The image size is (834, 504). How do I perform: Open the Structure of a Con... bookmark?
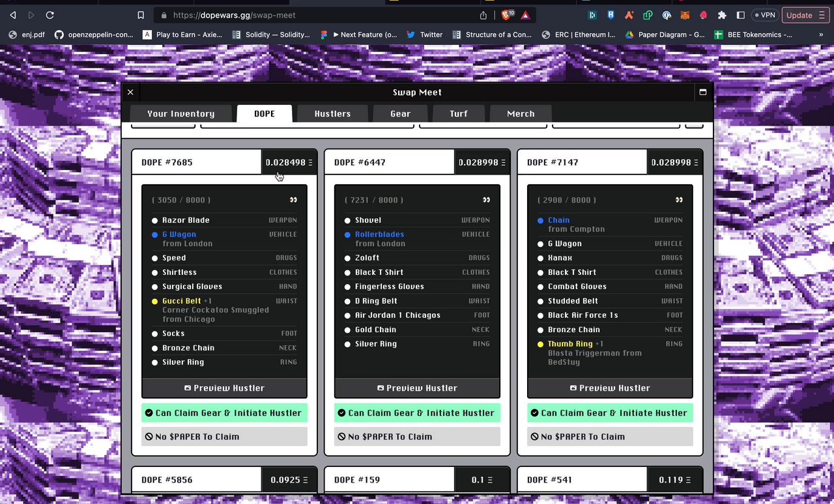(x=492, y=35)
